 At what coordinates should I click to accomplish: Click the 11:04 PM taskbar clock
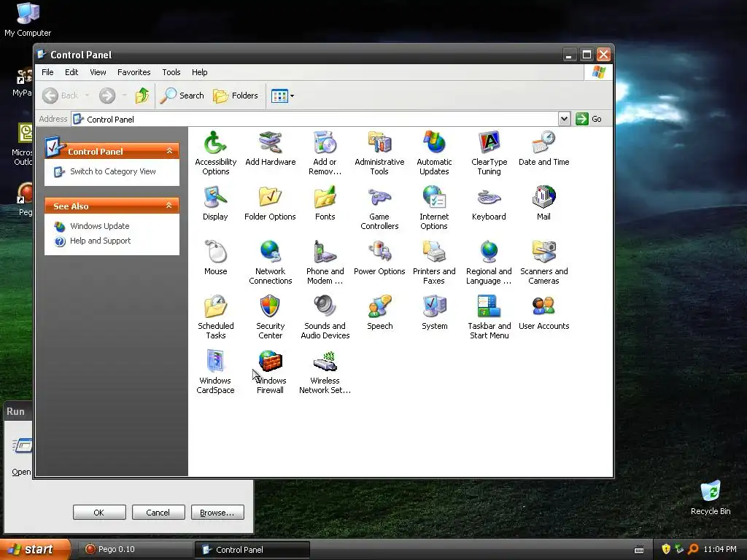tap(720, 549)
